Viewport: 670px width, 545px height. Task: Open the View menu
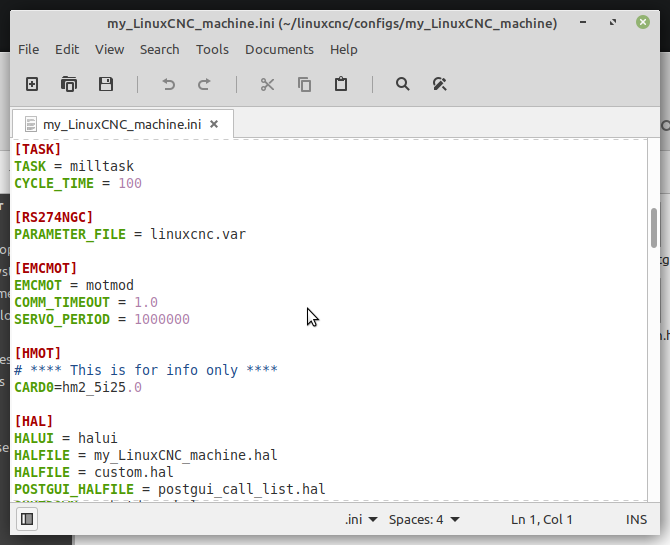pos(109,50)
